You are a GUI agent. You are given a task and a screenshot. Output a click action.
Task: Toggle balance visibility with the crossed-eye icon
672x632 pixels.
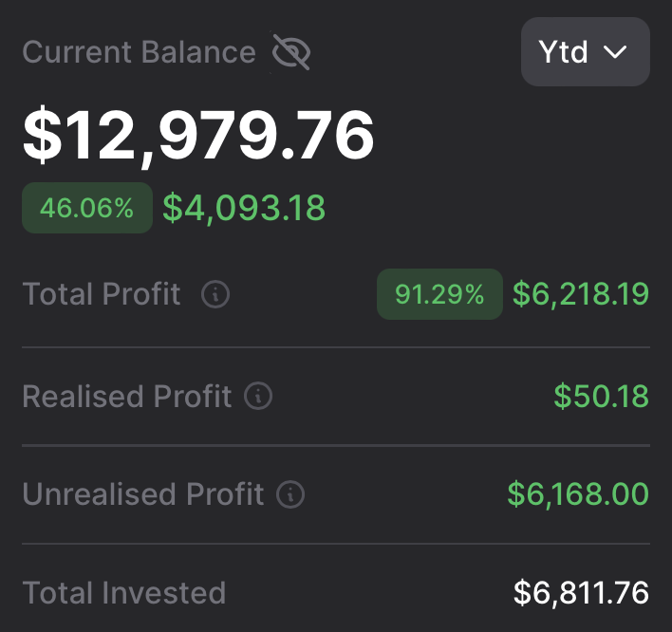pos(291,53)
